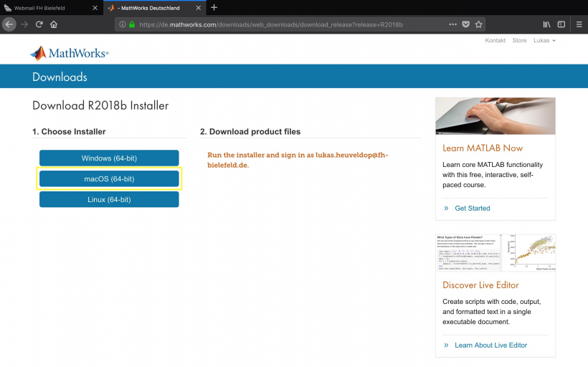Viewport: 588px width, 367px height.
Task: Click the MathWorks logo
Action: tap(70, 53)
